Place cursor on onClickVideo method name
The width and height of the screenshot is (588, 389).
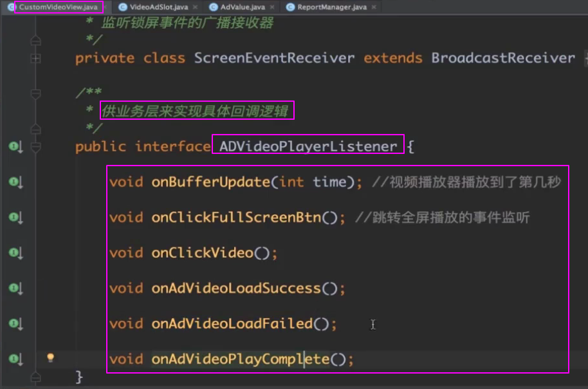[203, 252]
